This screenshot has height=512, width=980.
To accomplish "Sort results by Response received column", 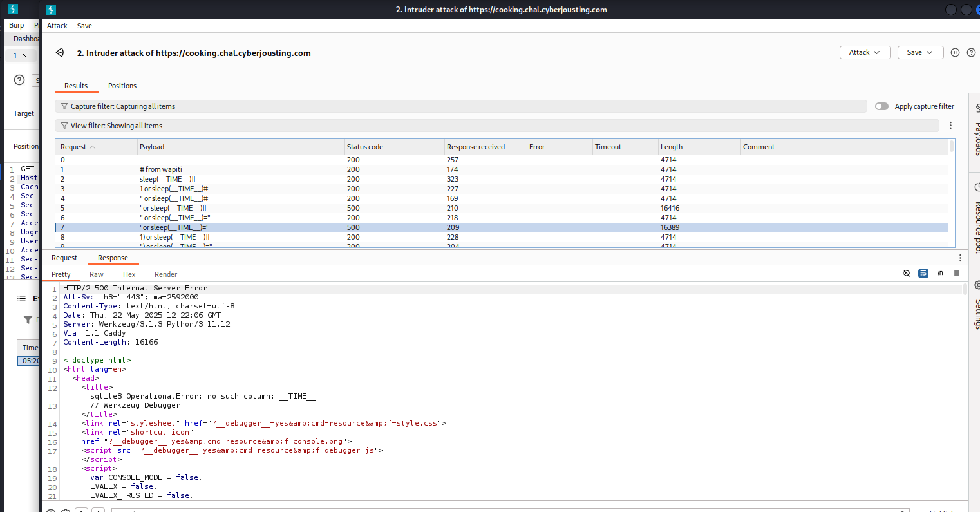I will point(485,147).
